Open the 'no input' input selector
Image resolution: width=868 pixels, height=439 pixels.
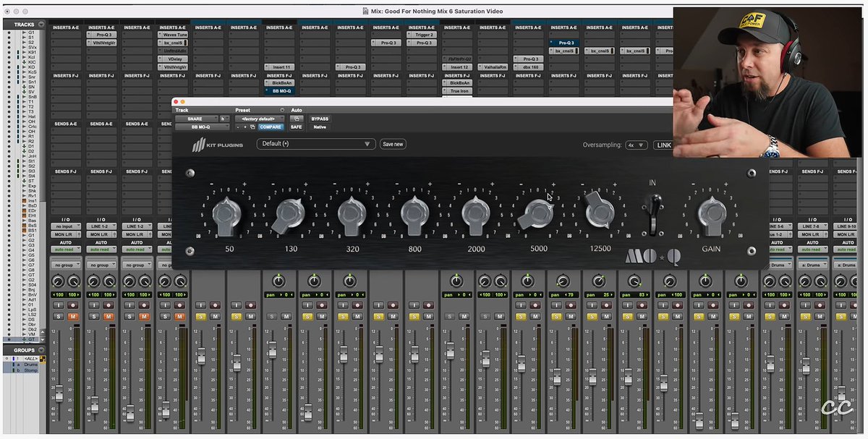click(65, 226)
